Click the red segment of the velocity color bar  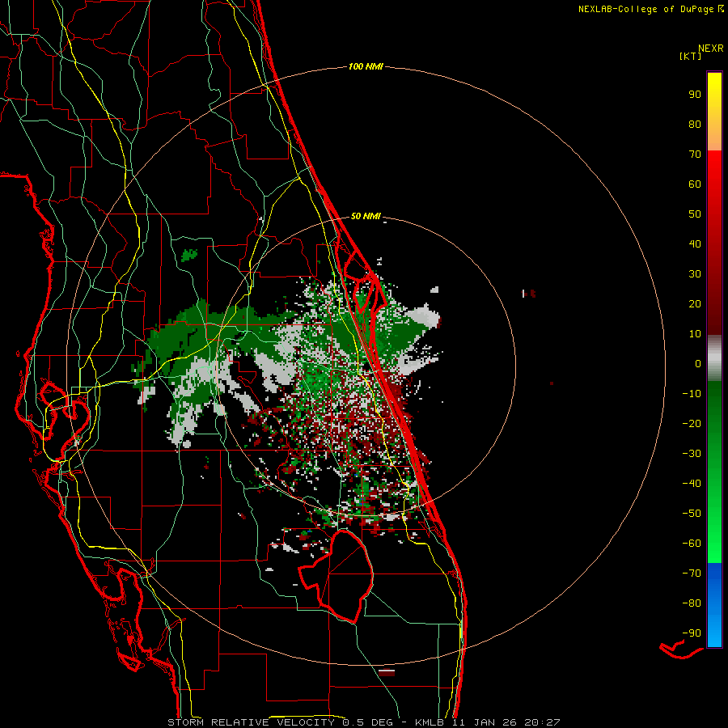pyautogui.click(x=714, y=243)
